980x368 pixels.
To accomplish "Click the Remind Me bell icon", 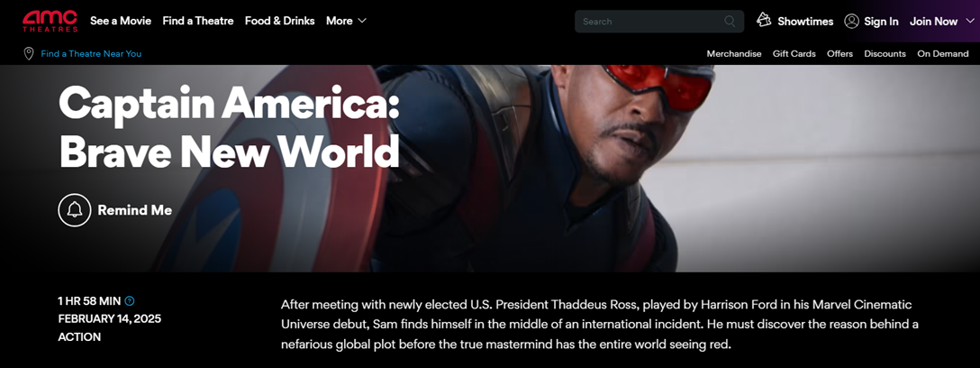I will [75, 210].
